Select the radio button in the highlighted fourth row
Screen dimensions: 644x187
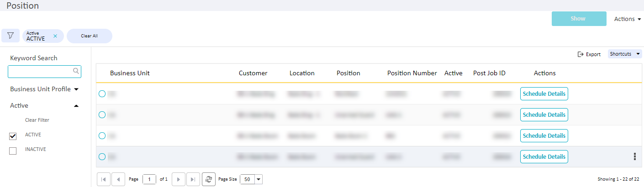click(102, 156)
